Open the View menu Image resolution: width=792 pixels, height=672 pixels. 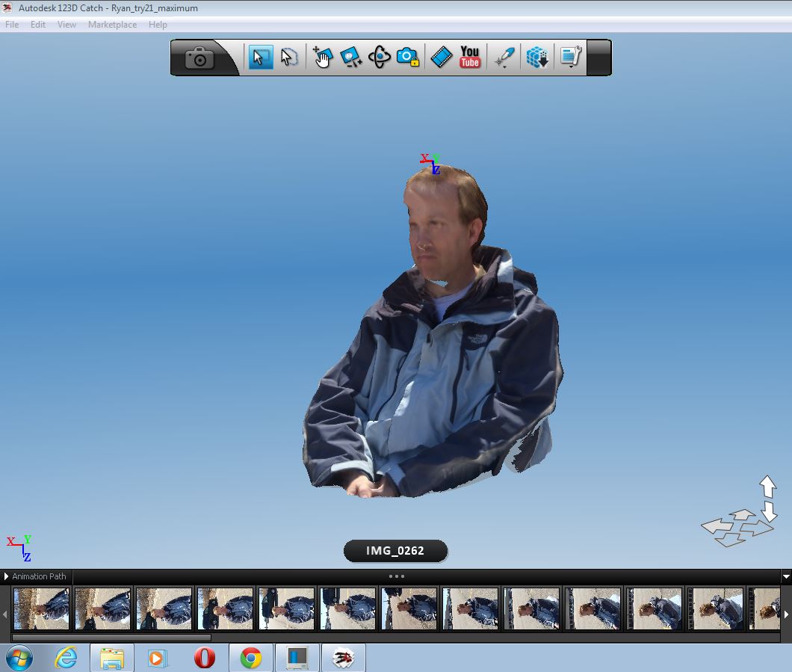point(66,24)
